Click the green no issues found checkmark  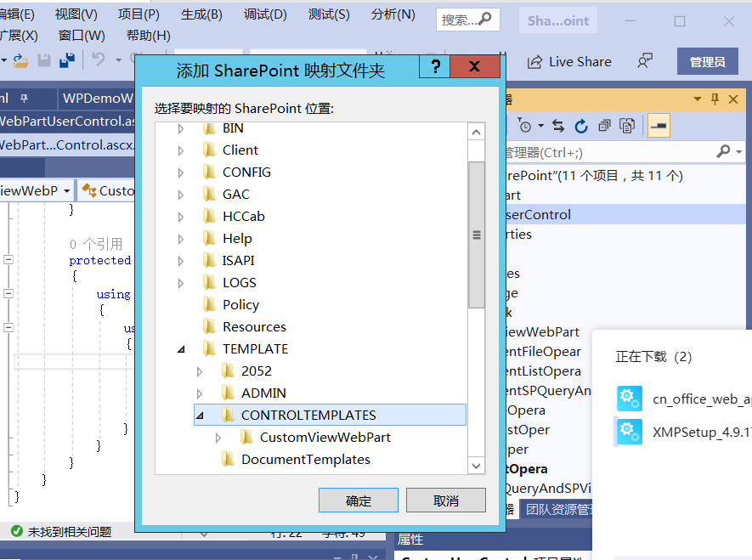pos(17,531)
